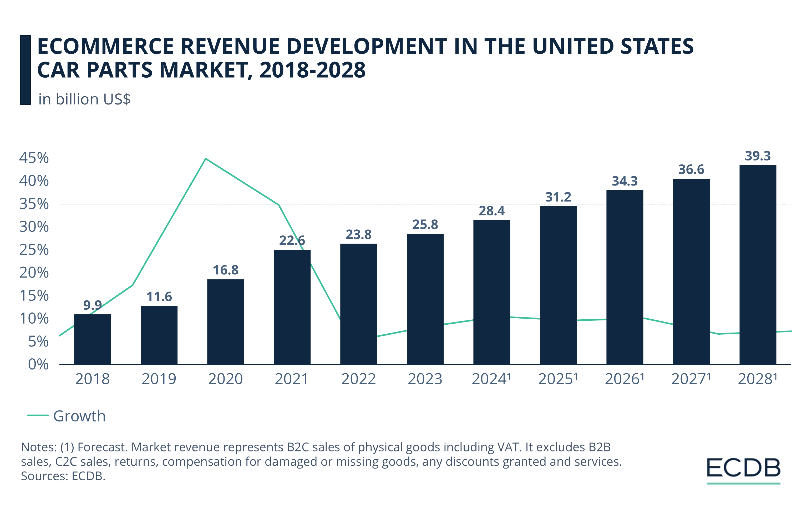This screenshot has height=513, width=812.
Task: Select the 2027 bar labeled 36.6
Action: pyautogui.click(x=691, y=271)
